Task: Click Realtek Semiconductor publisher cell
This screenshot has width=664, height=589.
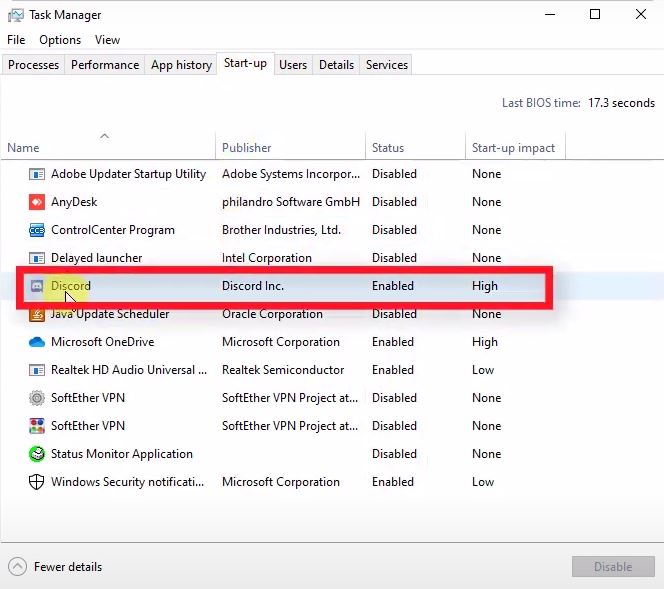Action: point(283,370)
